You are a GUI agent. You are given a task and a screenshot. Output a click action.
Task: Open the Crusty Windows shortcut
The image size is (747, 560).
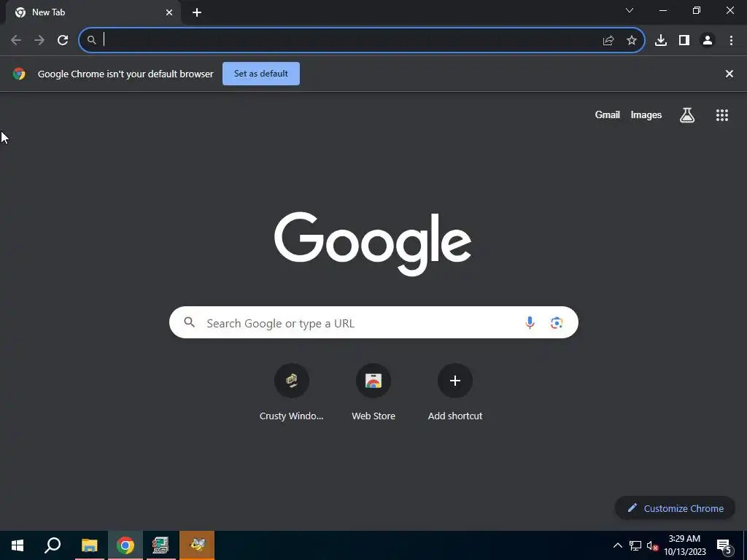(292, 392)
